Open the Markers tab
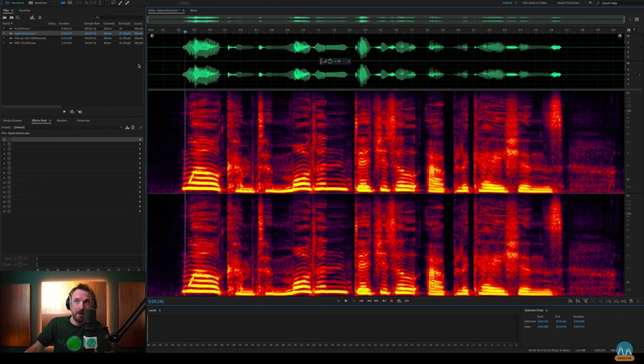 coord(61,120)
